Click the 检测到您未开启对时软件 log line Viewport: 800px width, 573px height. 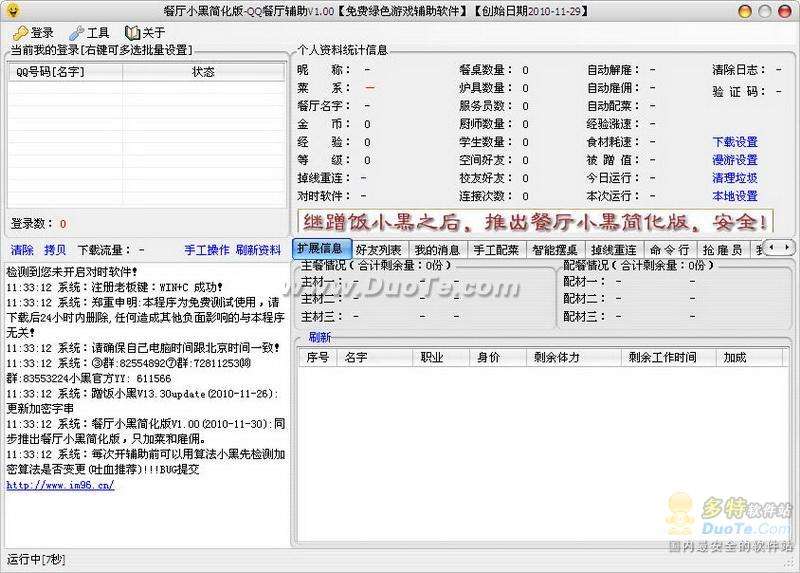[72, 272]
